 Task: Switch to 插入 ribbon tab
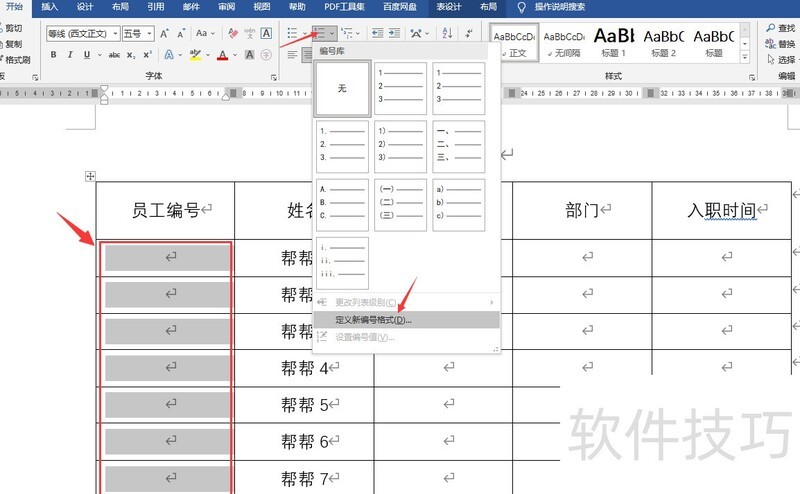coord(49,7)
